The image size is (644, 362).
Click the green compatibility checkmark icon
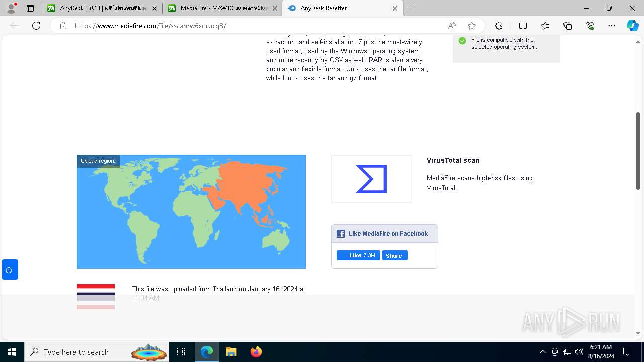coord(462,41)
